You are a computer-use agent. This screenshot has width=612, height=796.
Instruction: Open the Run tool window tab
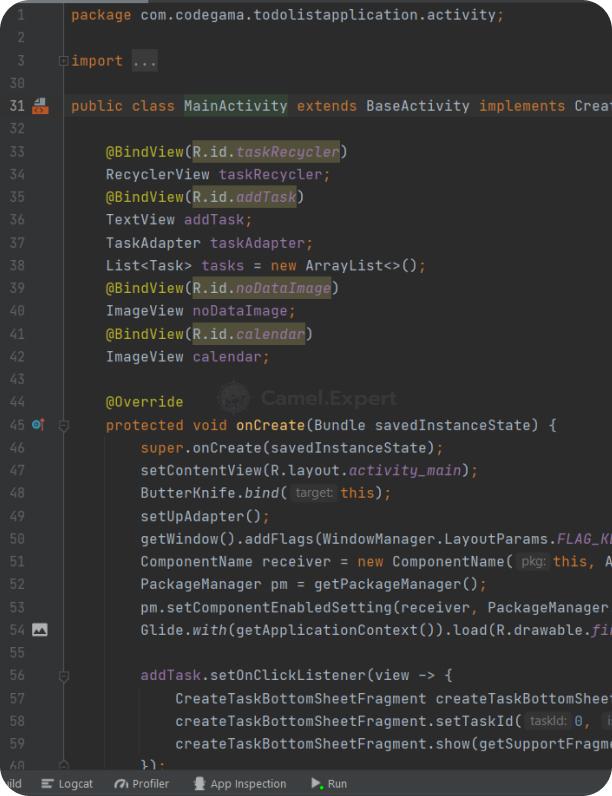click(337, 784)
